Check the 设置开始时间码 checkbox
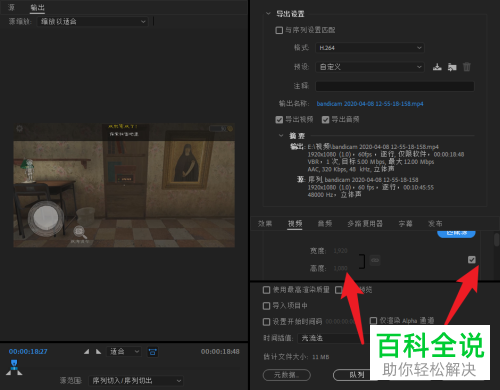 266,322
